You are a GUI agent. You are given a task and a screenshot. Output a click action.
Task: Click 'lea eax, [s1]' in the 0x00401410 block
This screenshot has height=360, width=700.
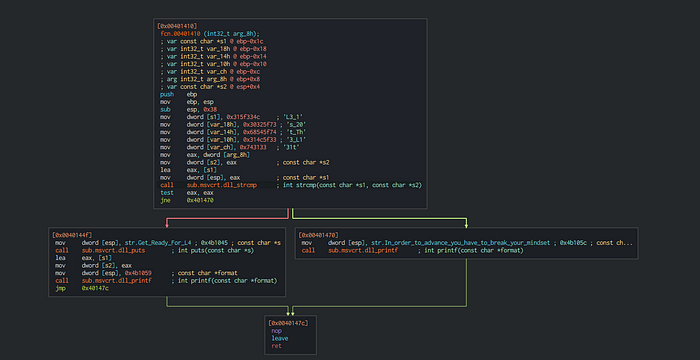[189, 170]
